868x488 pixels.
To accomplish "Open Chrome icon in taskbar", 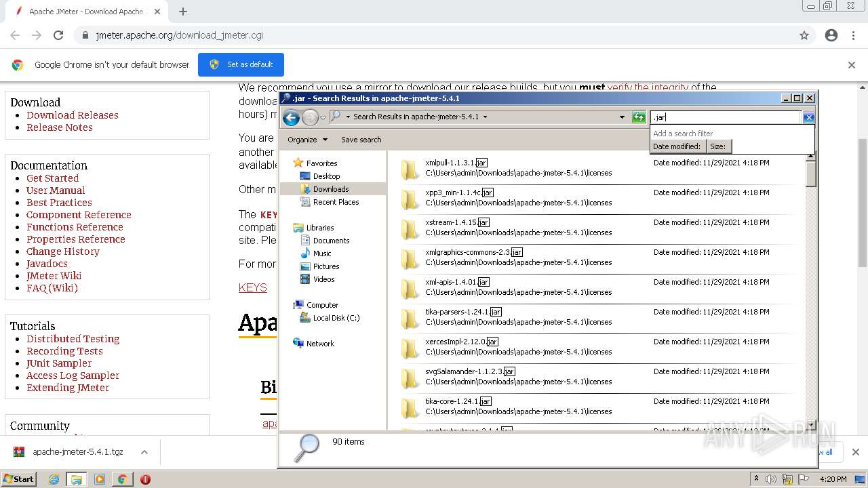I will point(122,479).
